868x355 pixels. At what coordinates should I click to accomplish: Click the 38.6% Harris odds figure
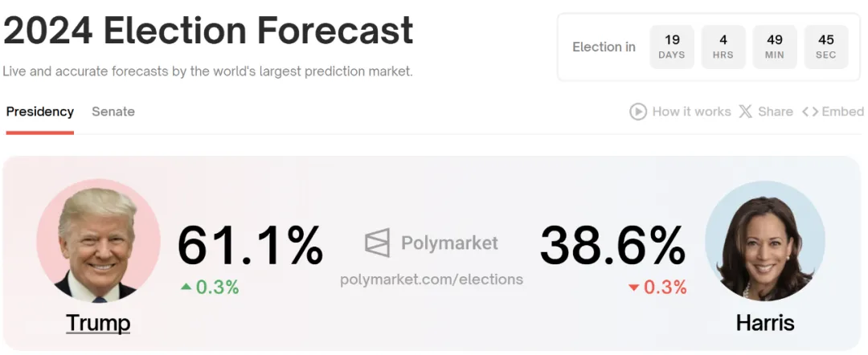(612, 245)
